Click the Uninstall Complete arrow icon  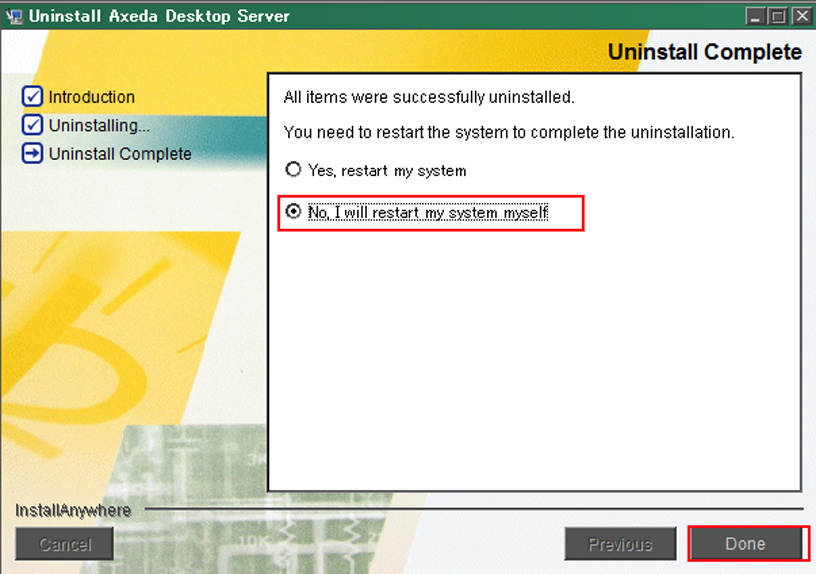click(x=32, y=154)
